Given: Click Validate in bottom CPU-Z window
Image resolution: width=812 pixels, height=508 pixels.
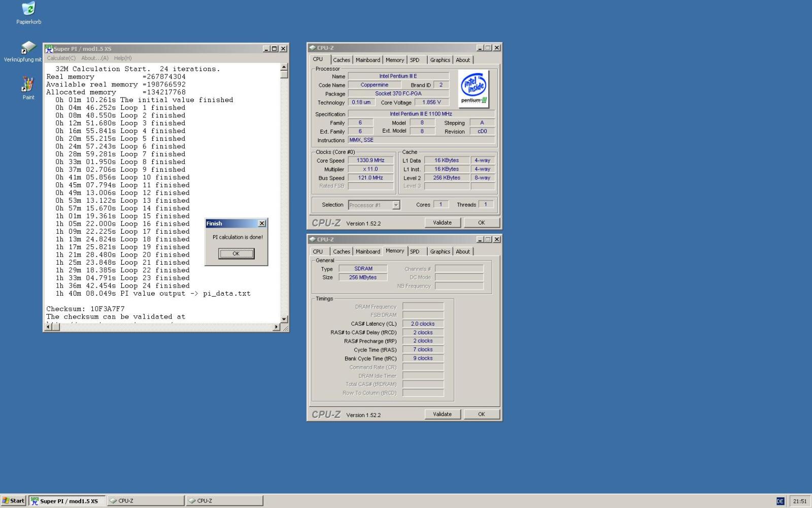Looking at the screenshot, I should pyautogui.click(x=442, y=414).
